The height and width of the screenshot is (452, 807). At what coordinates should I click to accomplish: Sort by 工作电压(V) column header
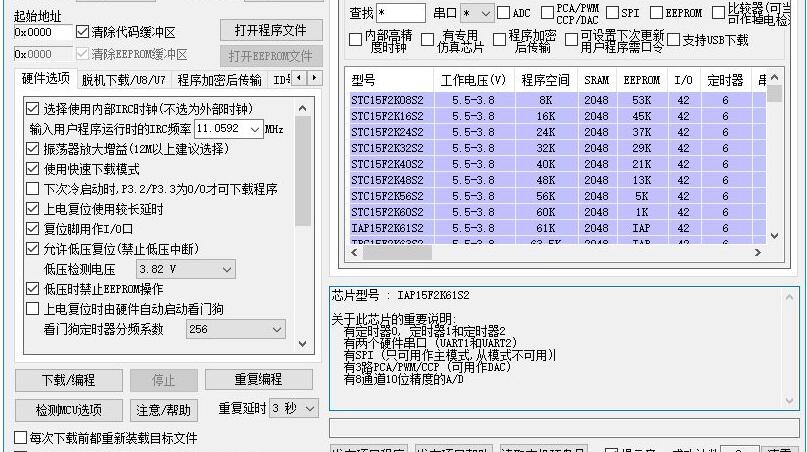coord(473,80)
